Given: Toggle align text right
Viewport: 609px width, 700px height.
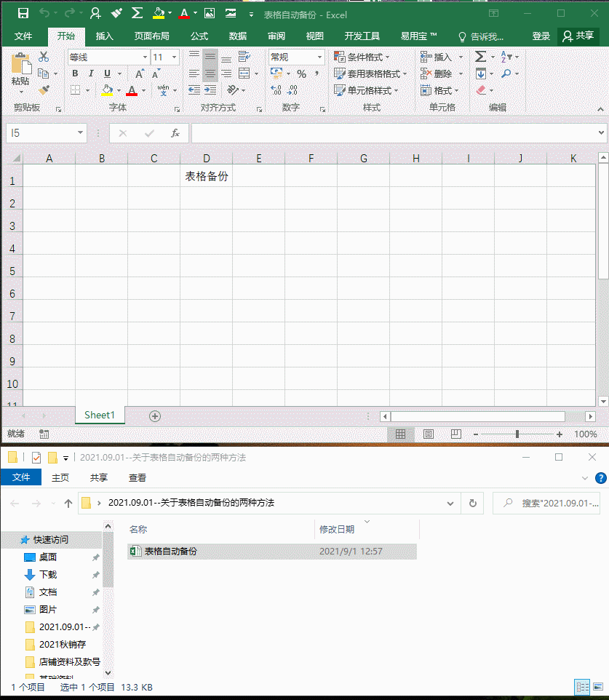Looking at the screenshot, I should point(226,73).
